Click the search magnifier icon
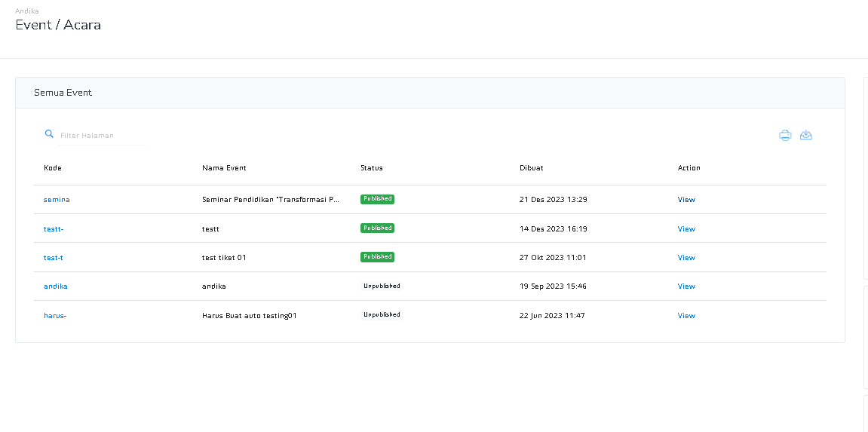This screenshot has height=432, width=868. [x=49, y=134]
